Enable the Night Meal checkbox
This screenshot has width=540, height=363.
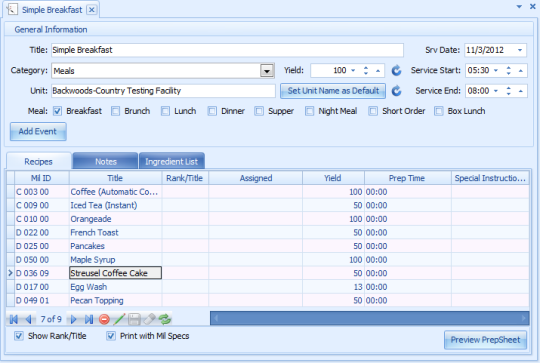pyautogui.click(x=310, y=111)
